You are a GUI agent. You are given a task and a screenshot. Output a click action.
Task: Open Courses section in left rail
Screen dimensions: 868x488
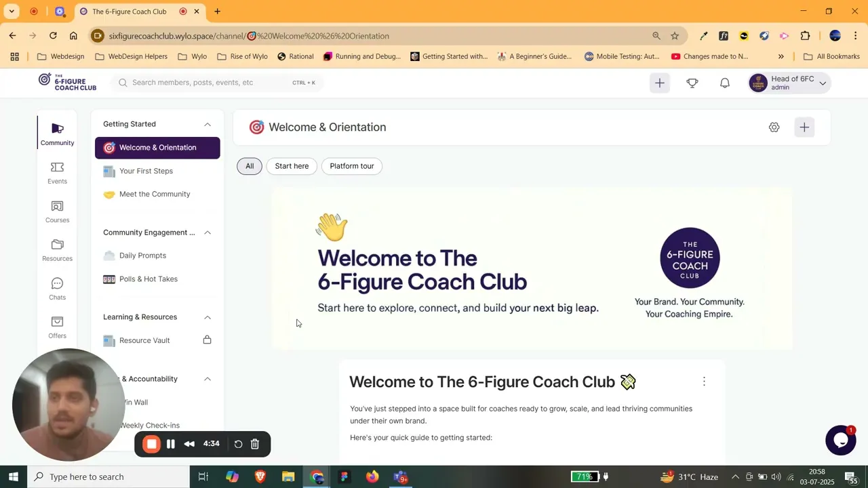57,211
